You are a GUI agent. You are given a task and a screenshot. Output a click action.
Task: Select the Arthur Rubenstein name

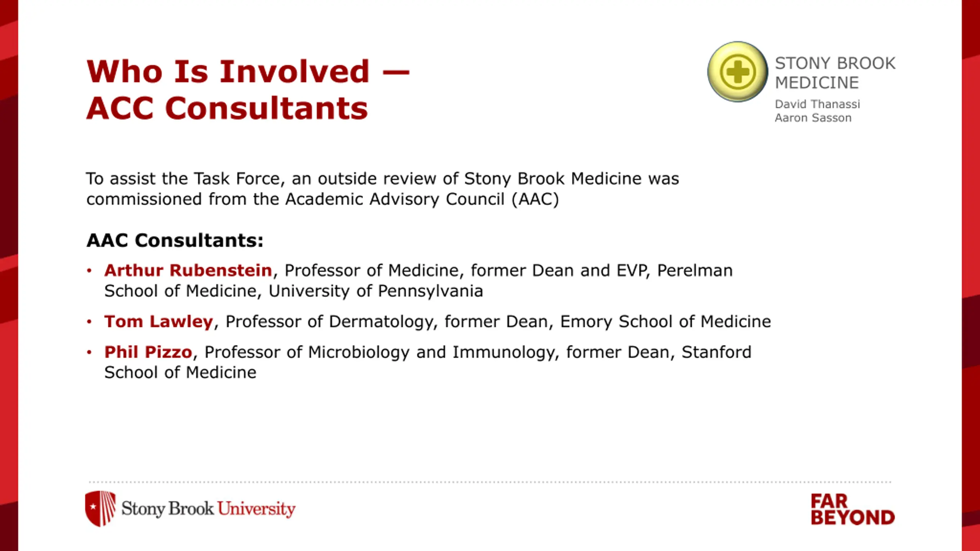pos(188,271)
